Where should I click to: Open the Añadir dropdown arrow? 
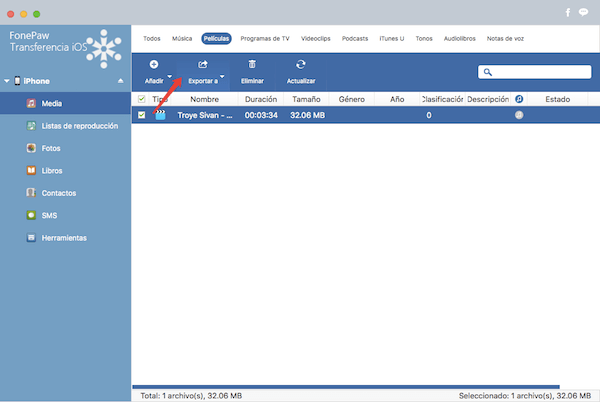coord(170,76)
